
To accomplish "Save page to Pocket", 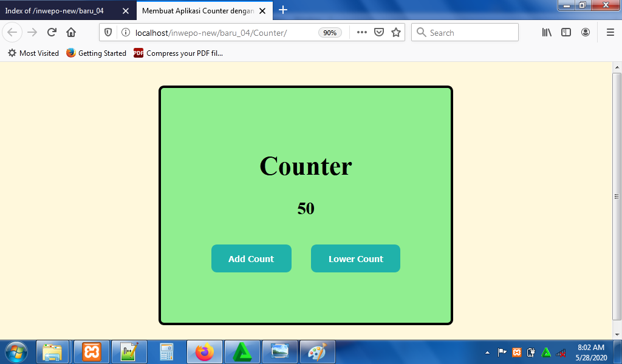I will tap(379, 33).
